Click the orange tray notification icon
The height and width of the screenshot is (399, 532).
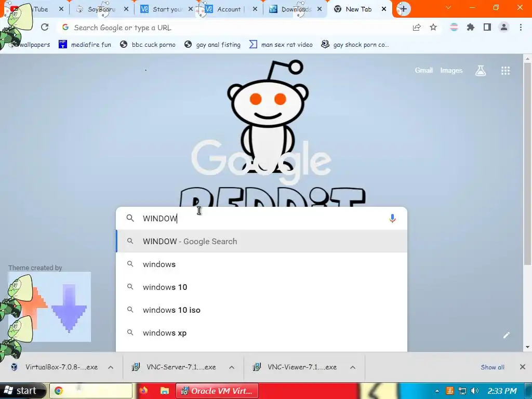point(449,391)
